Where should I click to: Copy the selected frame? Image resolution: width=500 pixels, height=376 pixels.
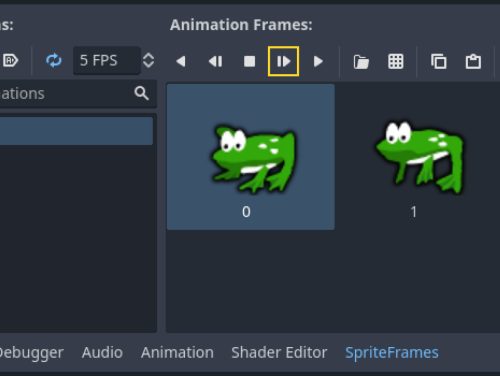(x=439, y=61)
